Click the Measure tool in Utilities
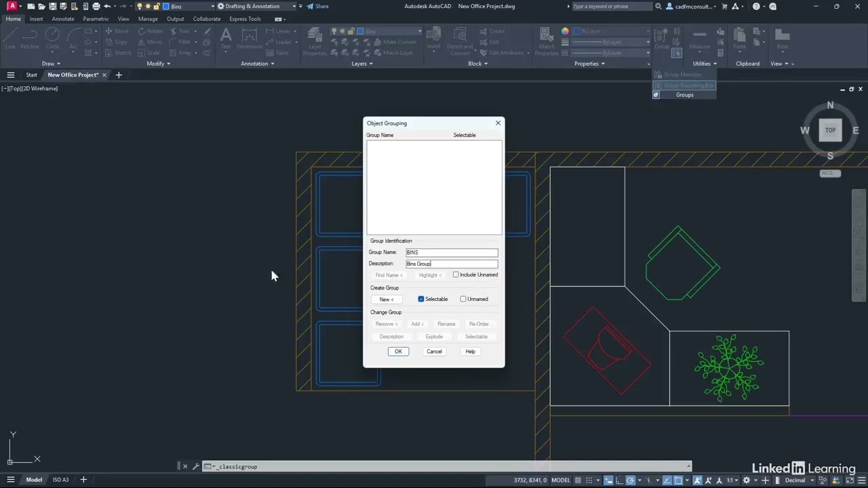This screenshot has height=488, width=868. click(699, 39)
